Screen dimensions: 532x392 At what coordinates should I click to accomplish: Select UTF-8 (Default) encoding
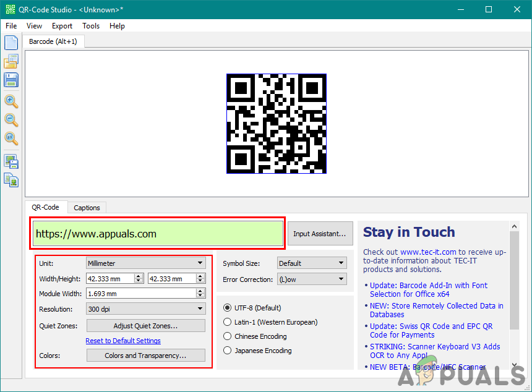(x=227, y=308)
